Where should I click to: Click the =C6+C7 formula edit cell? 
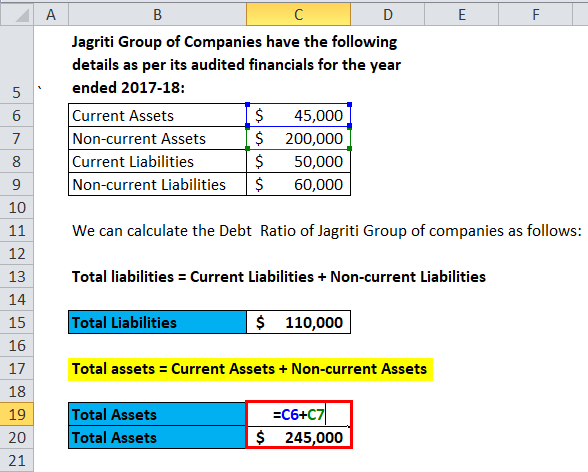click(299, 414)
